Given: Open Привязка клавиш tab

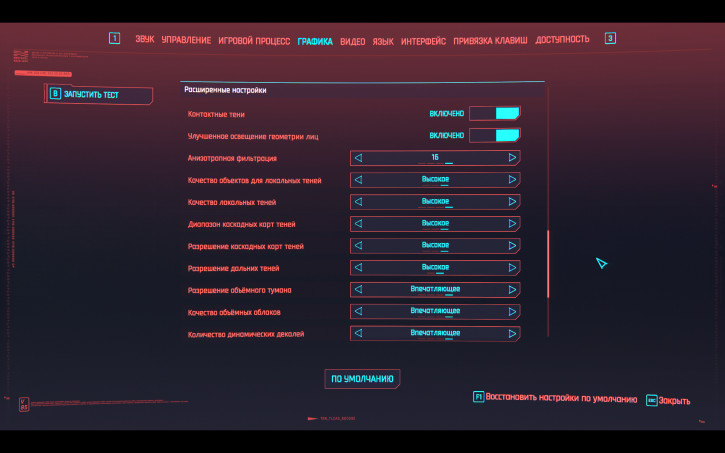Looking at the screenshot, I should 490,41.
